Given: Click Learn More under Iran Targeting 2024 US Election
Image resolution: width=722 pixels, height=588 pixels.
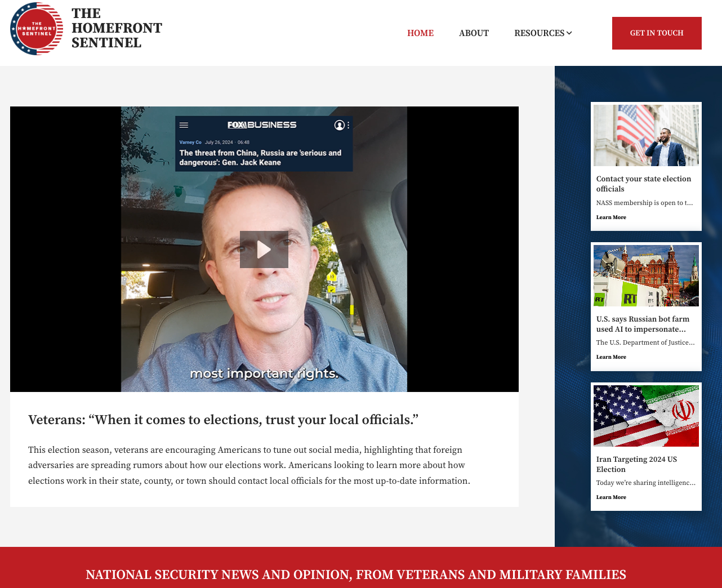Looking at the screenshot, I should coord(611,497).
